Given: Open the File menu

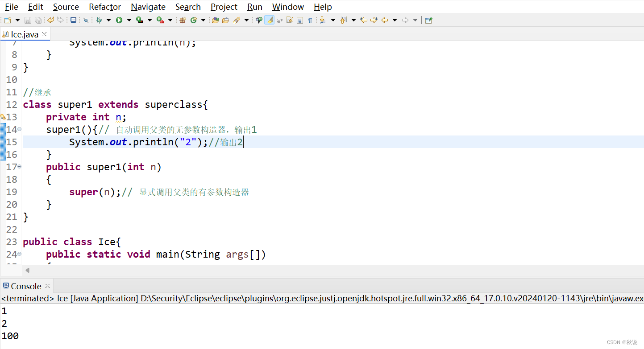Looking at the screenshot, I should tap(12, 7).
